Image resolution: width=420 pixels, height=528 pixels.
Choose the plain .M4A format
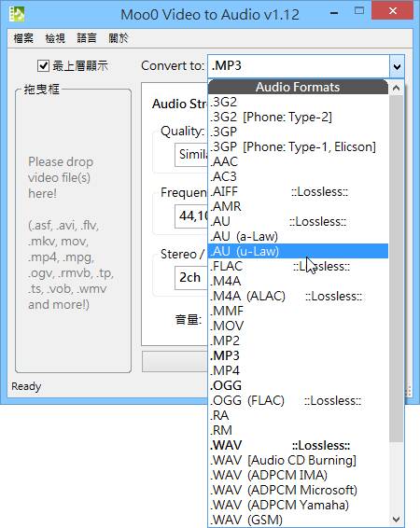[298, 281]
